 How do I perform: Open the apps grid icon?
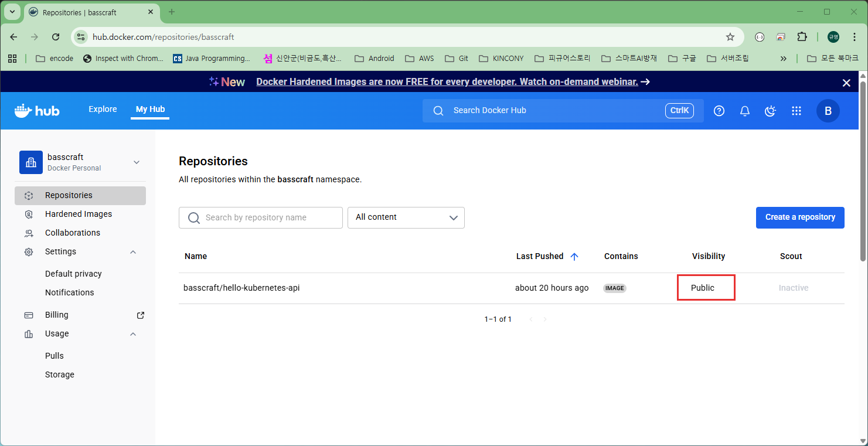tap(796, 111)
